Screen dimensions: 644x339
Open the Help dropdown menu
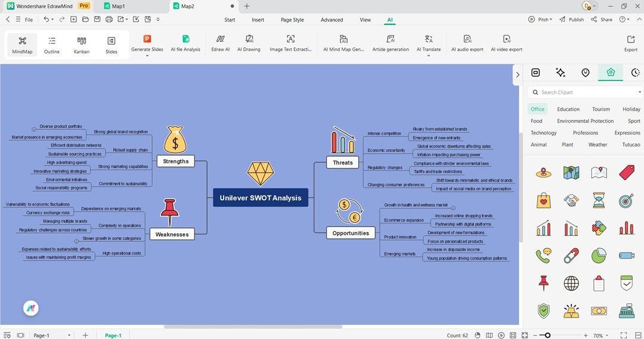(624, 19)
